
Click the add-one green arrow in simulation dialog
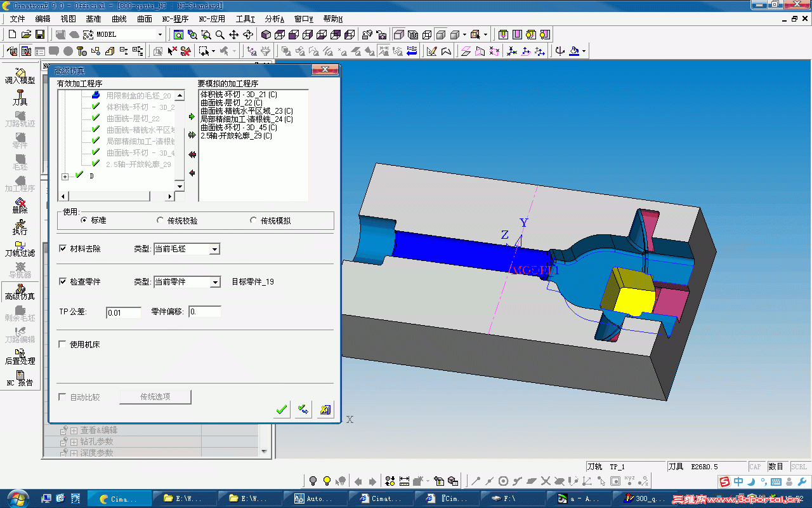[192, 117]
